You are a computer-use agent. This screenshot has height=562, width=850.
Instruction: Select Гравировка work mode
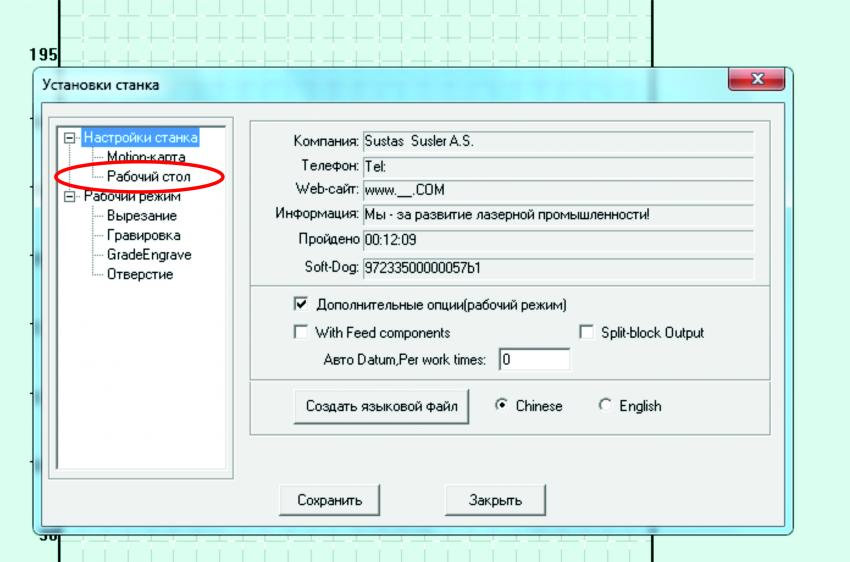pos(146,235)
